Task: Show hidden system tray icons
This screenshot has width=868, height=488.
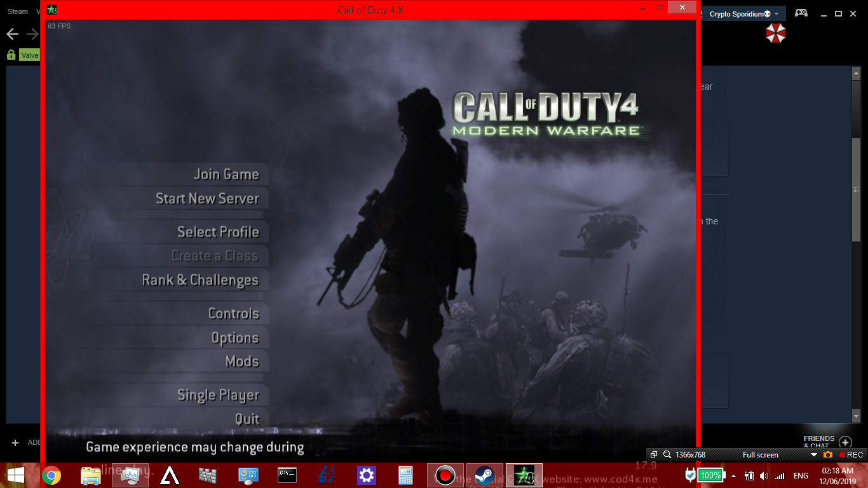Action: (734, 476)
